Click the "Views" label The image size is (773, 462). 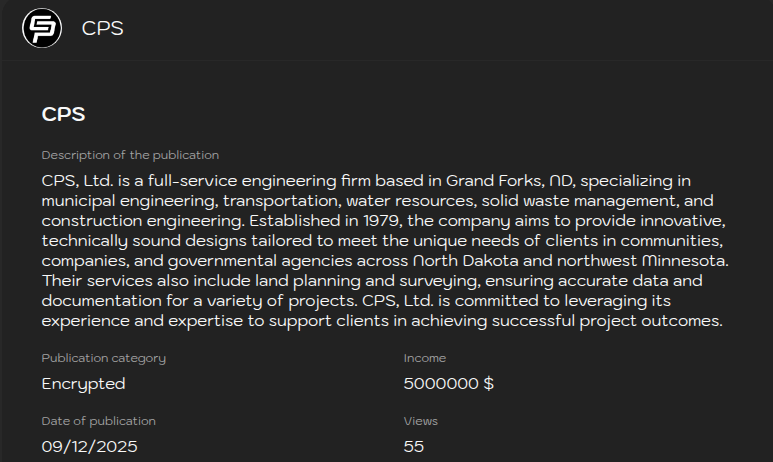(420, 421)
